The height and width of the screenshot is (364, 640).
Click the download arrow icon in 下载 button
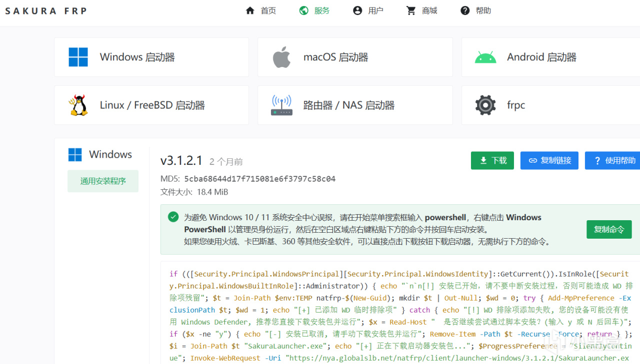[x=483, y=160]
